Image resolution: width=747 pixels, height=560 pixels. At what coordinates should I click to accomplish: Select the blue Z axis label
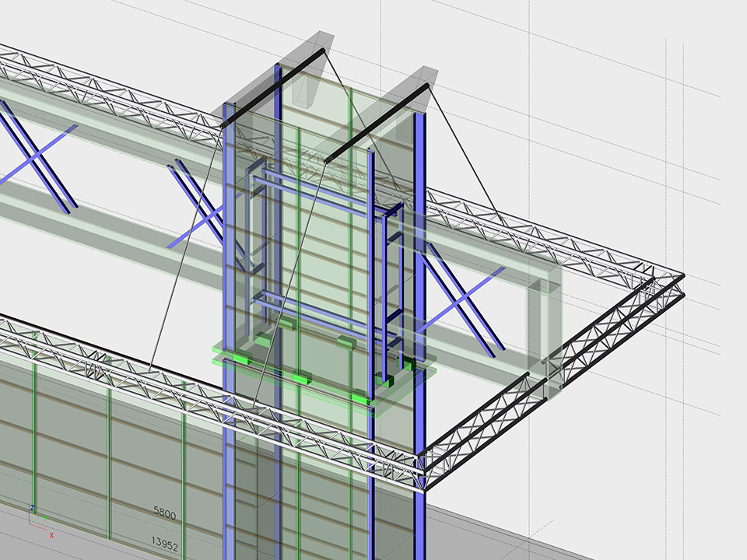pos(32,508)
